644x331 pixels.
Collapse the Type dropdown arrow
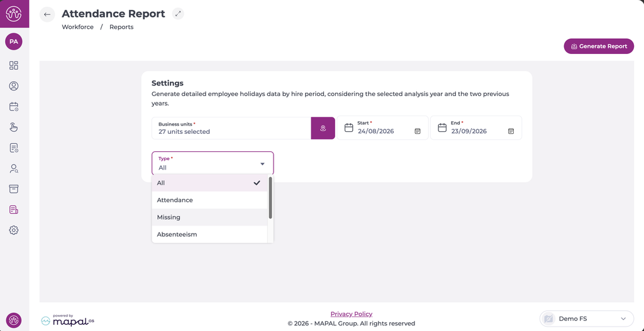coord(262,164)
